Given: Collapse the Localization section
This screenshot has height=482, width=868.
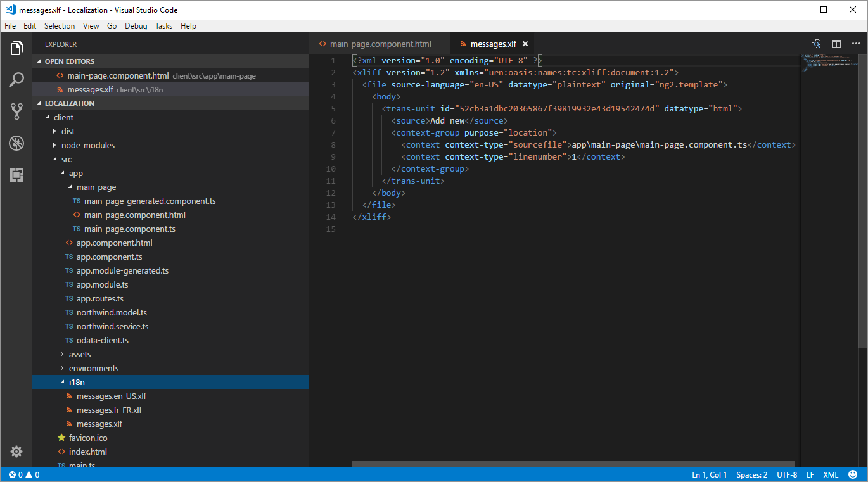Looking at the screenshot, I should click(171, 103).
